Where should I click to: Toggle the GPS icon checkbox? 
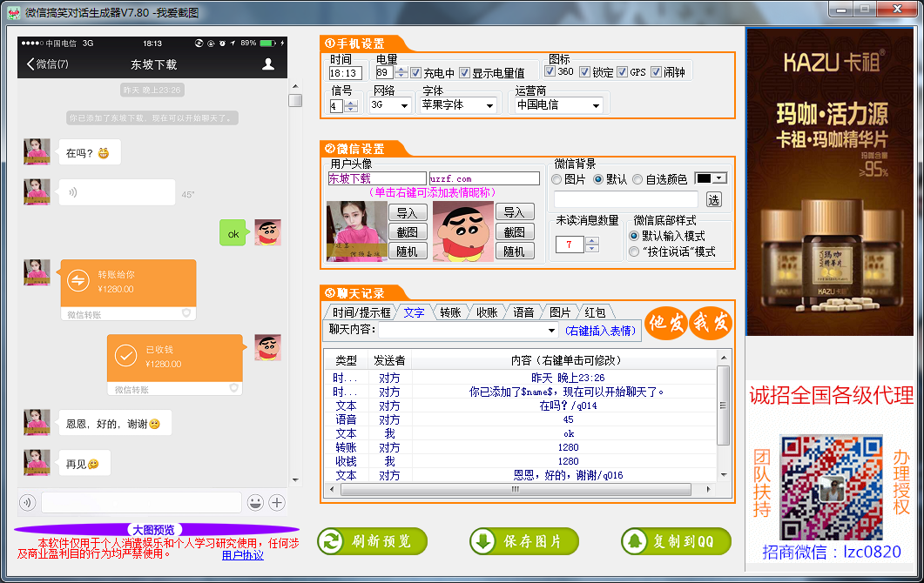pos(623,72)
